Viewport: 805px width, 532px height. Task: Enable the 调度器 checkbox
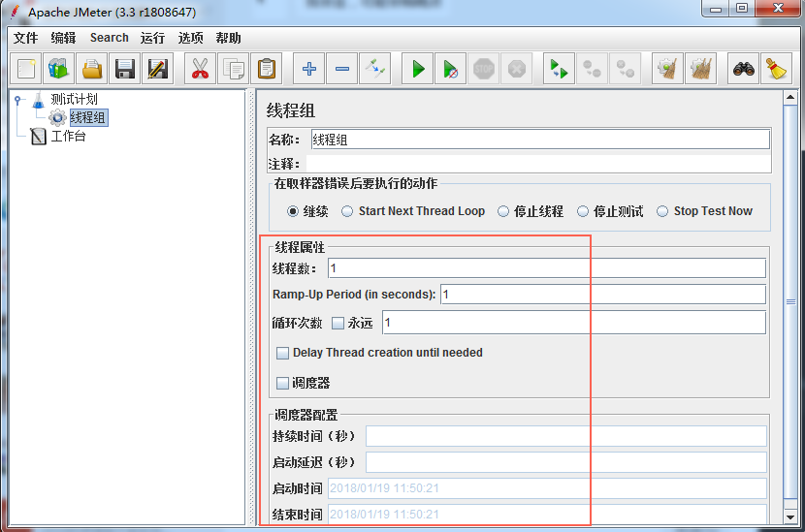[282, 383]
